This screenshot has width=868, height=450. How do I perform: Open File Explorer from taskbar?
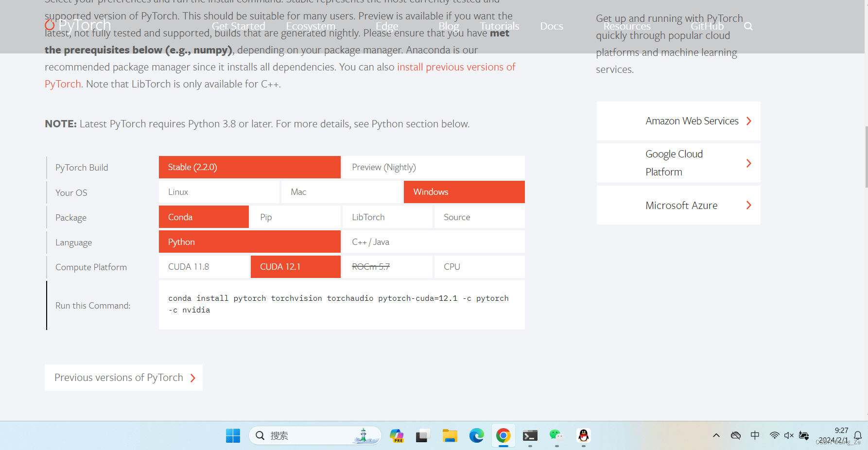[x=450, y=436]
